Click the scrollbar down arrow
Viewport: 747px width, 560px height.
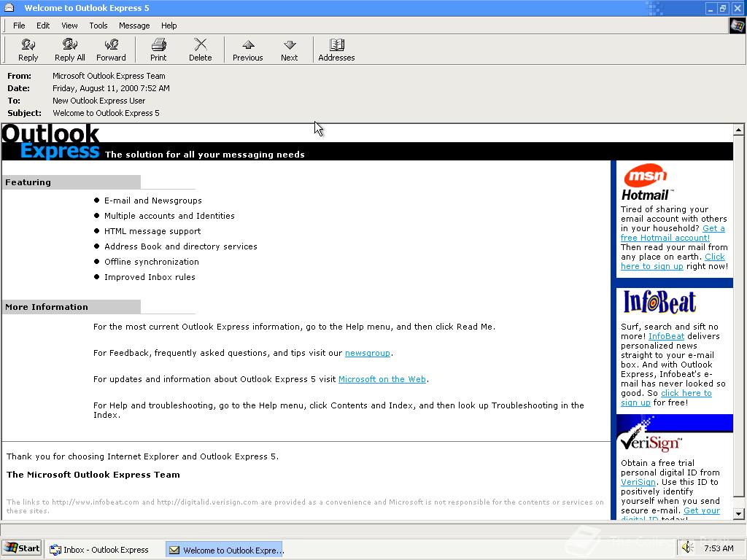point(738,514)
